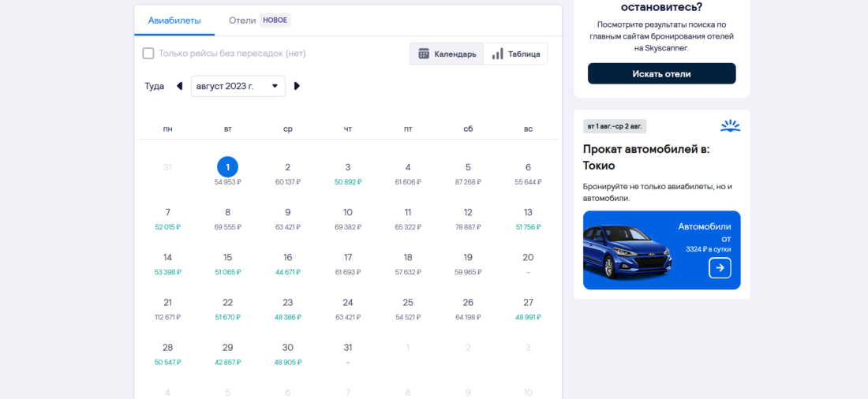
Task: Pick August 24 date
Action: tap(348, 309)
